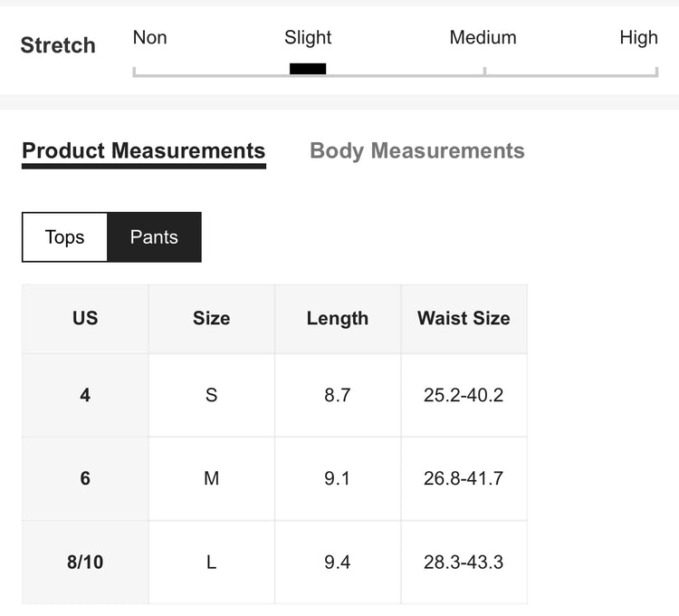Select the Tops toggle button

pyautogui.click(x=64, y=237)
